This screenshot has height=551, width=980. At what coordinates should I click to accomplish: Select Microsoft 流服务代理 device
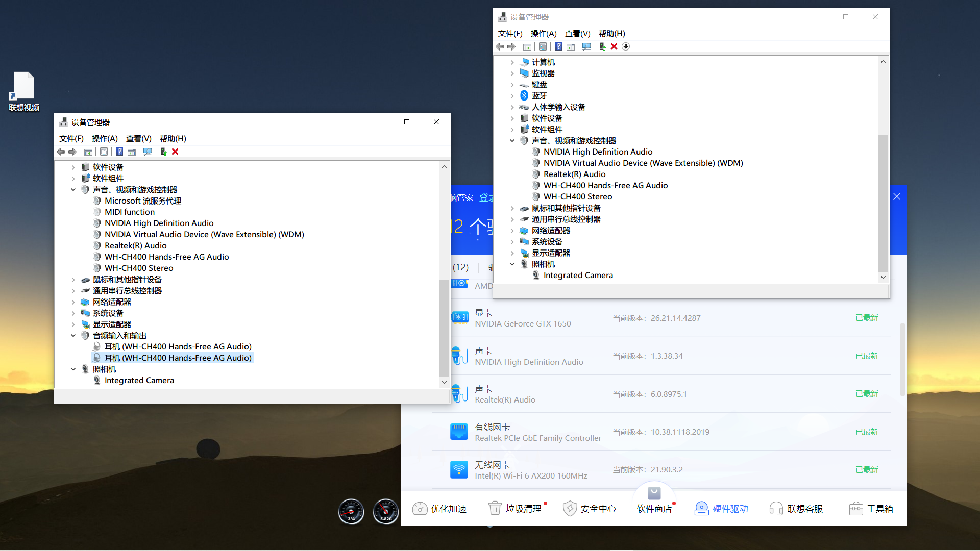click(143, 201)
